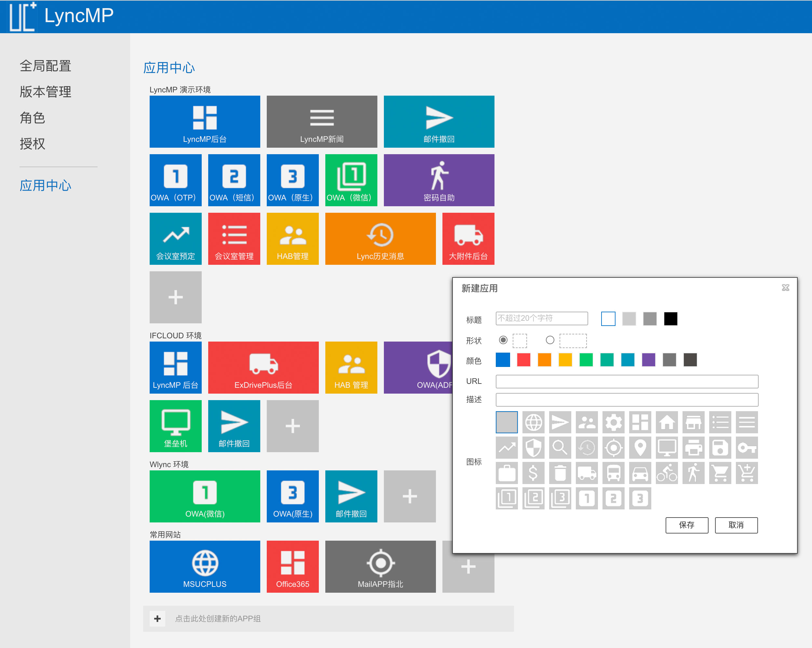
Task: Pick the orange tile color swatch
Action: click(544, 359)
